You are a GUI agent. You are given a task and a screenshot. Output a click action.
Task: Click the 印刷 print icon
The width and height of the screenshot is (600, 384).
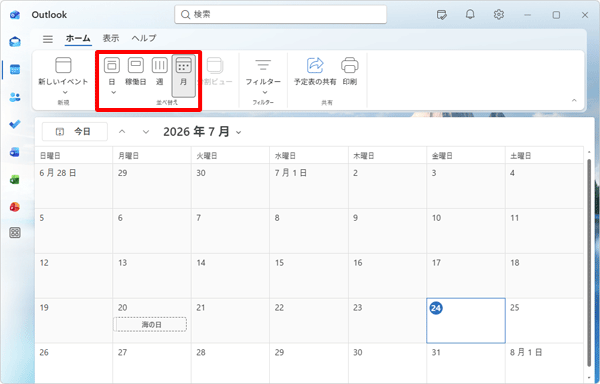tap(350, 71)
